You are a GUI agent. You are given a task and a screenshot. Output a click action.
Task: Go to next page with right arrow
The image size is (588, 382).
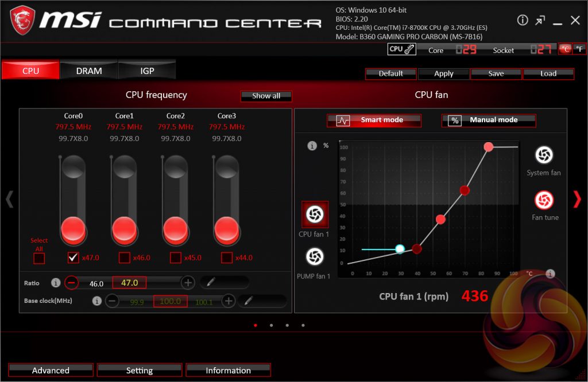(x=577, y=199)
